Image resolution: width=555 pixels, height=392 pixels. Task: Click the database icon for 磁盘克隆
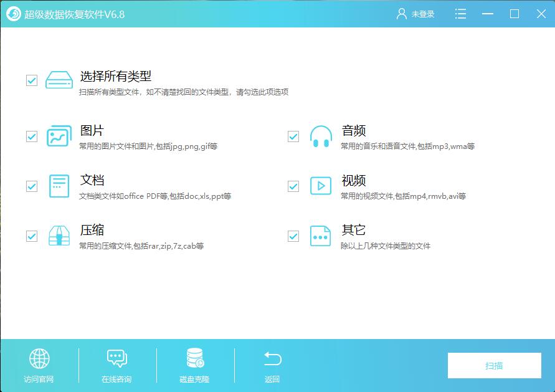click(195, 358)
